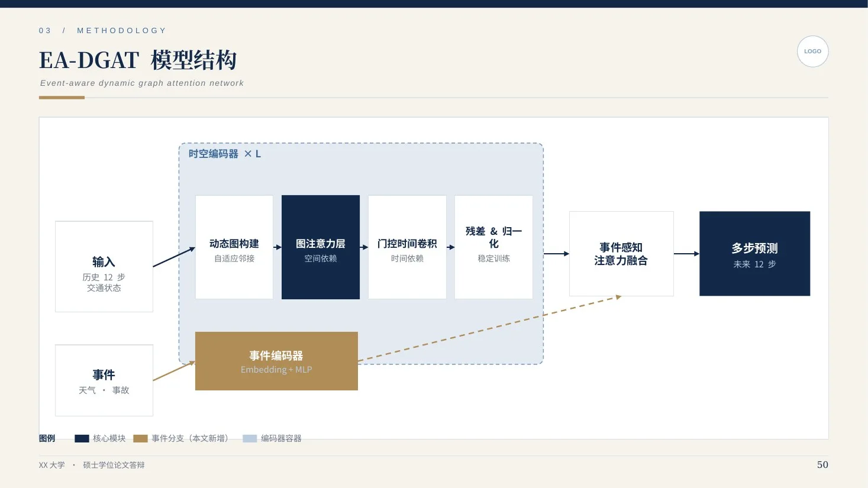The image size is (868, 488).
Task: Select the 输入 block in the diagram
Action: tap(104, 267)
